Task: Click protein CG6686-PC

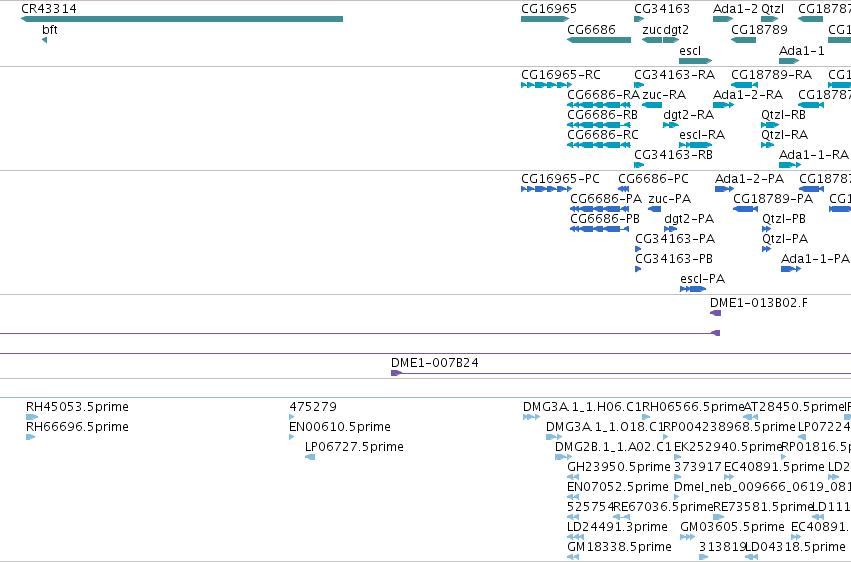Action: (x=653, y=178)
